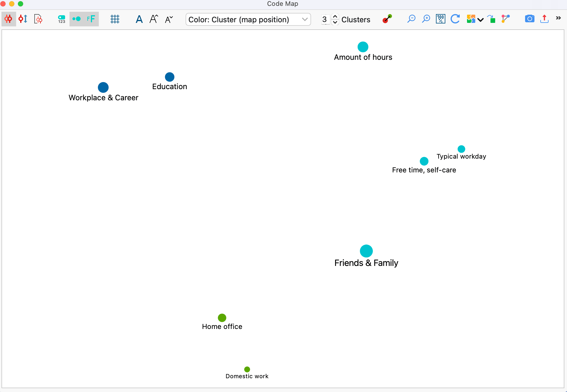Screen dimensions: 567x392
Task: Click the show more tools chevron
Action: pyautogui.click(x=558, y=18)
